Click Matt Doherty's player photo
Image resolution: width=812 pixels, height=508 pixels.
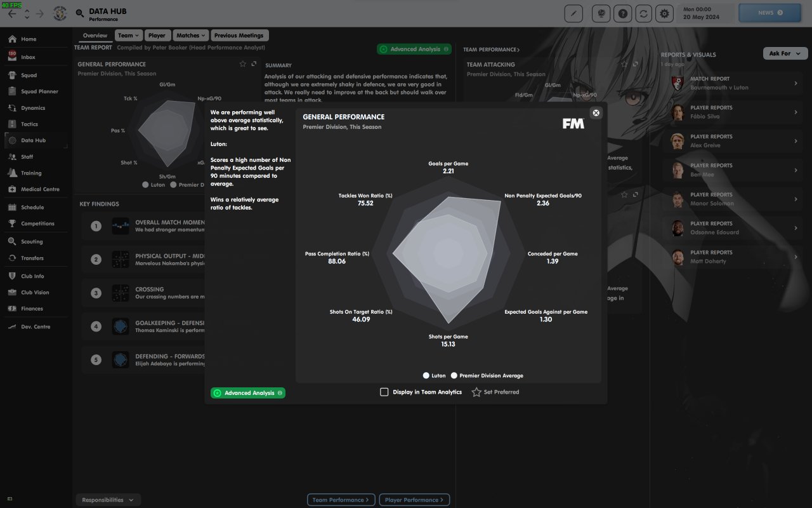coord(679,257)
